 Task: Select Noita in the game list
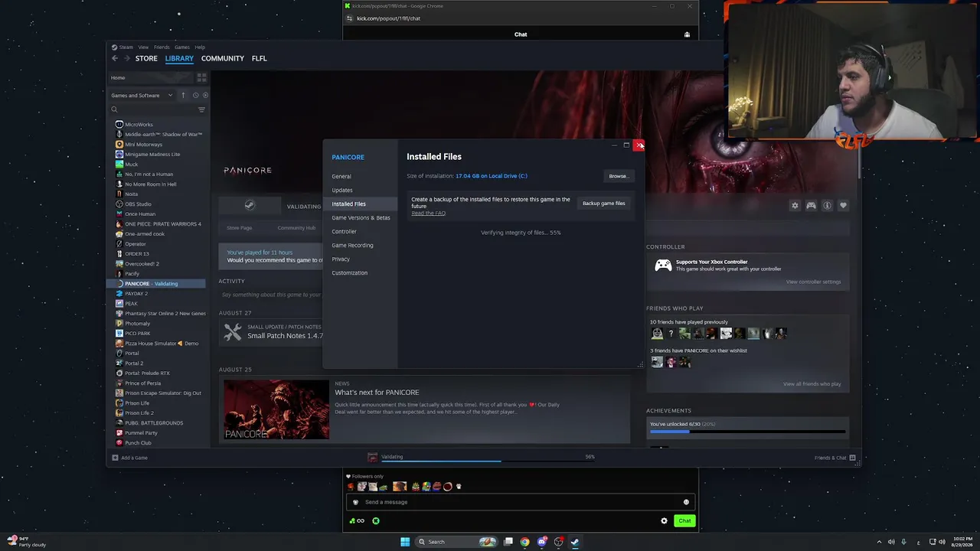pos(132,194)
